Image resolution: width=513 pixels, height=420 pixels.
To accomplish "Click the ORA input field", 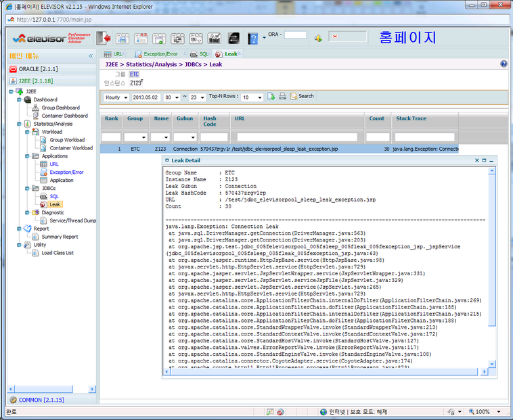I will [x=295, y=34].
